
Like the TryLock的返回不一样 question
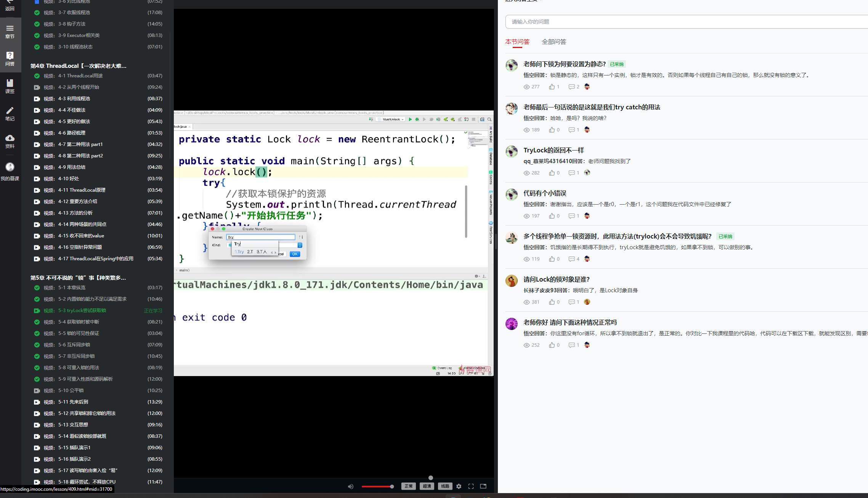click(x=552, y=173)
